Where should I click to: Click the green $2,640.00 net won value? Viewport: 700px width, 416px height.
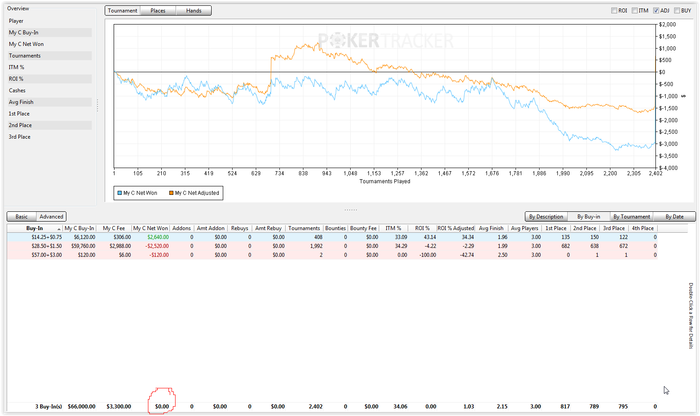click(x=158, y=237)
